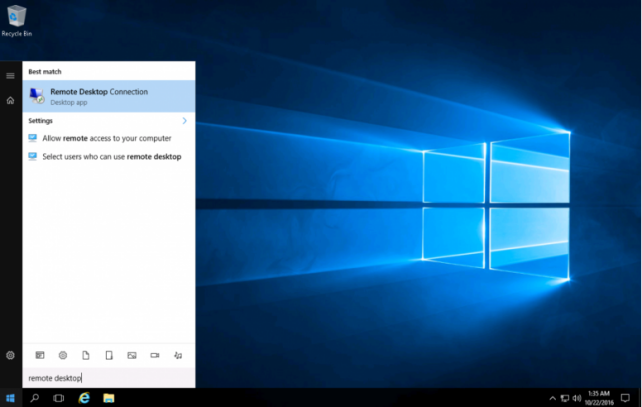Screen dimensions: 642x407
Task: Click the search box containing remote desktop
Action: [x=109, y=378]
